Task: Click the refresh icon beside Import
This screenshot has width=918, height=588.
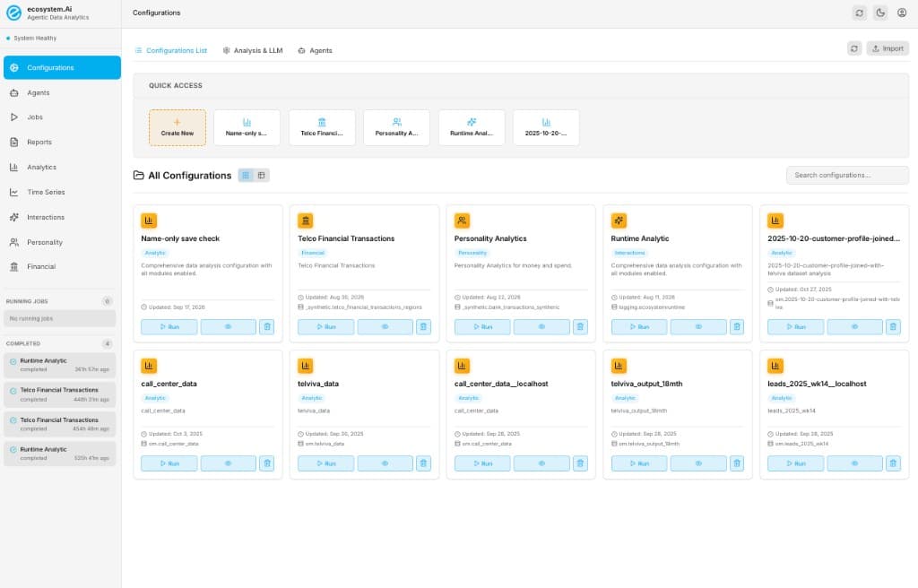Action: tap(854, 48)
